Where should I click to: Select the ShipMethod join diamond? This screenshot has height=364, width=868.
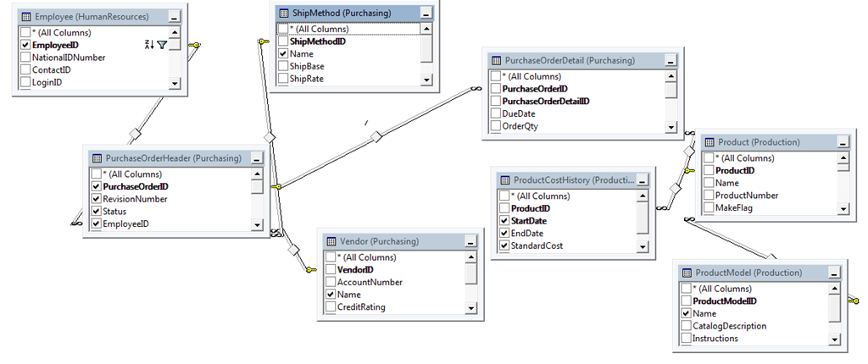tap(270, 136)
